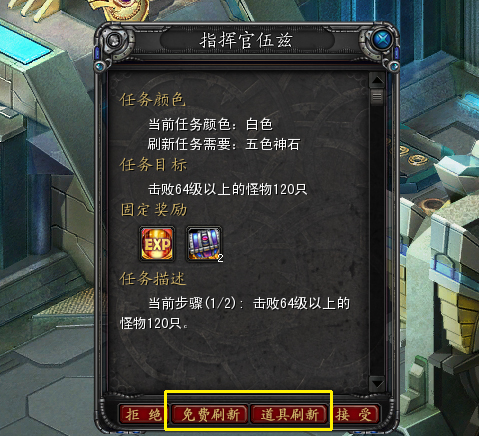Refresh the quest with 免费刷新
Screen dimensions: 479x436
tap(210, 415)
